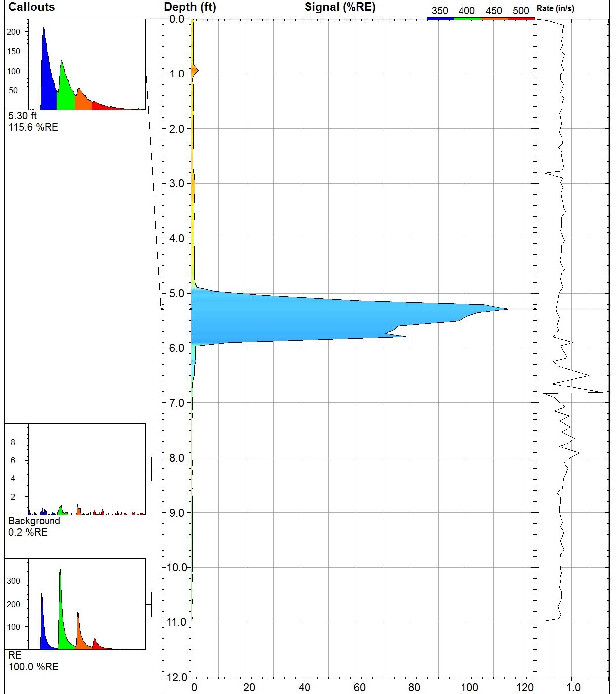Select the blue 350 wavelength legend swatch

pos(440,19)
